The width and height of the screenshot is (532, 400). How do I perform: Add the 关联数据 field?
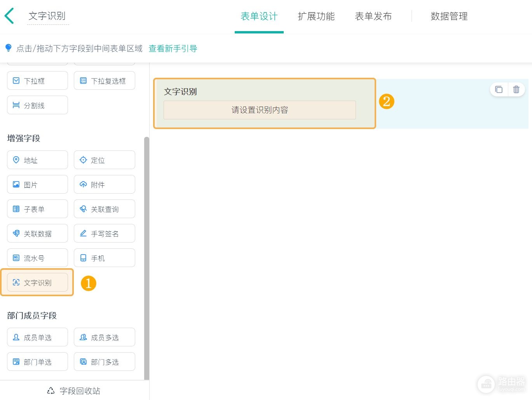click(37, 233)
